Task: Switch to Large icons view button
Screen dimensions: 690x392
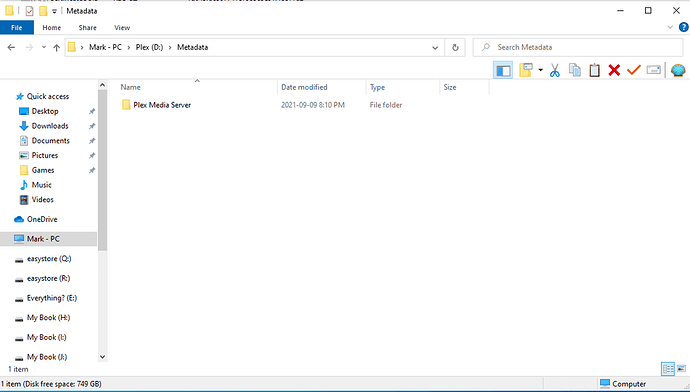Action: (681, 369)
